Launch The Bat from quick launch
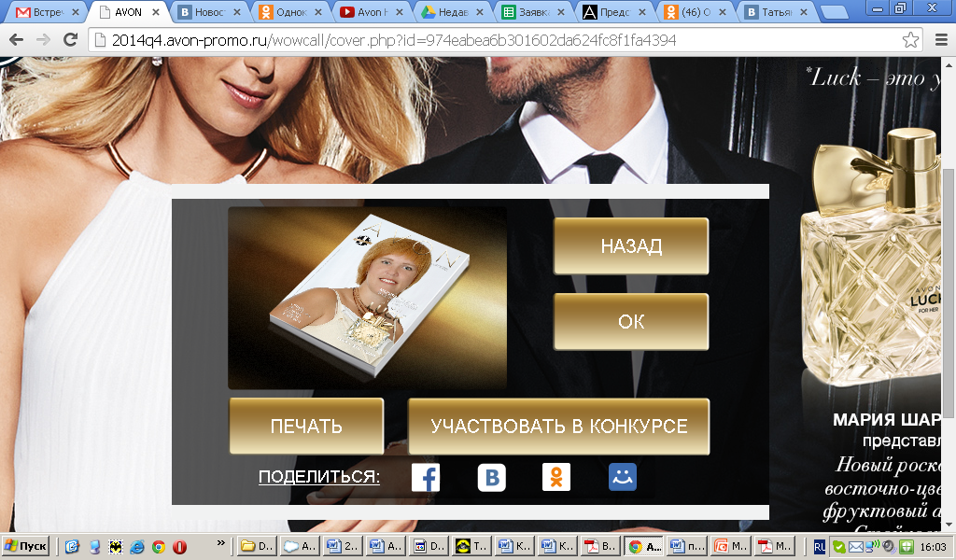This screenshot has width=956, height=560. [x=116, y=547]
